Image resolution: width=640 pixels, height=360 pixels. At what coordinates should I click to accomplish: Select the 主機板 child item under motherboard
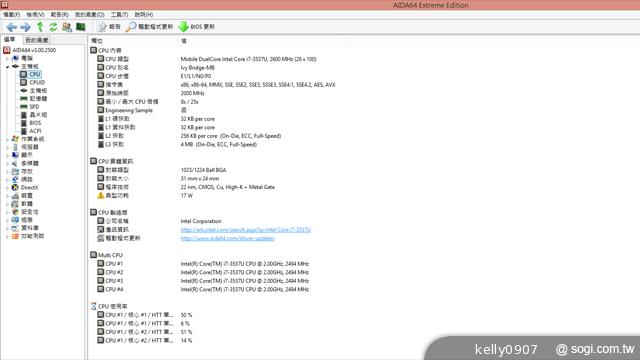click(x=38, y=91)
